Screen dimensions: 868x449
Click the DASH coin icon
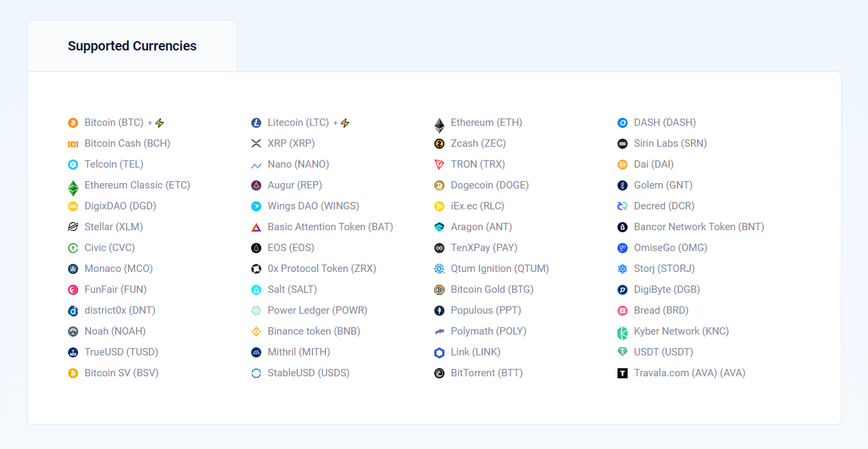[x=622, y=123]
